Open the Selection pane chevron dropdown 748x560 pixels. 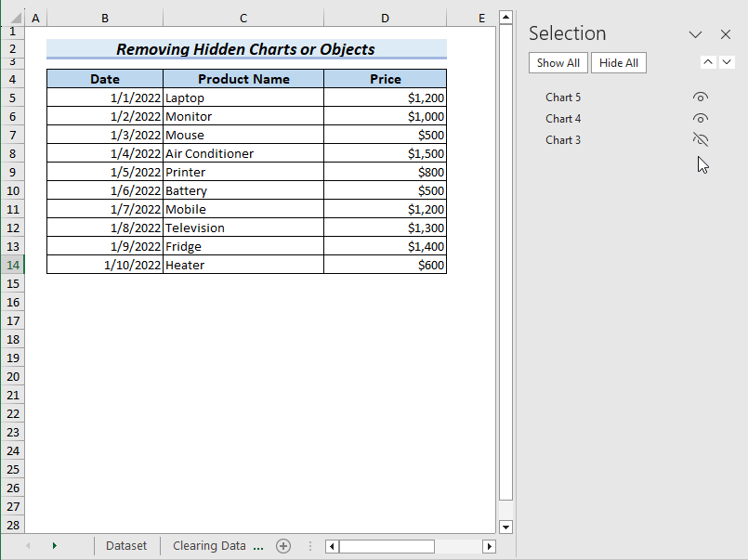(x=695, y=33)
